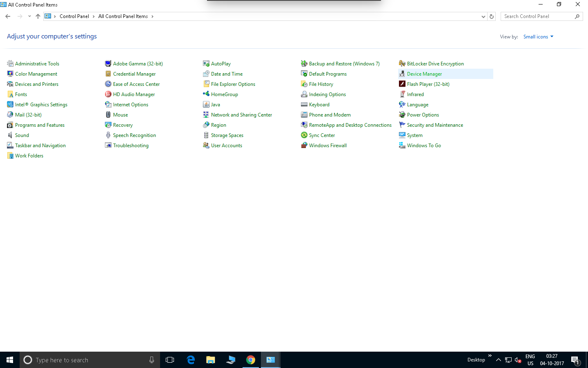Open the AutoPlay icon
The width and height of the screenshot is (588, 368).
click(206, 63)
